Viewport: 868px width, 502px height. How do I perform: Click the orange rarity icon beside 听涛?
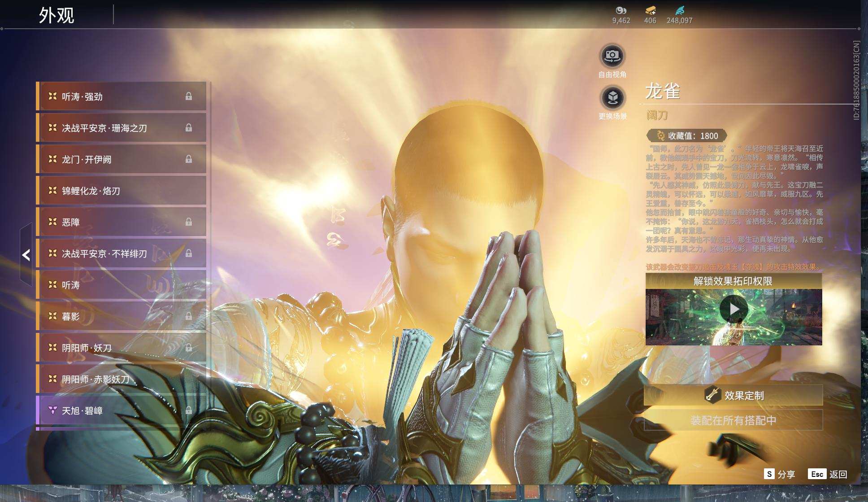52,284
